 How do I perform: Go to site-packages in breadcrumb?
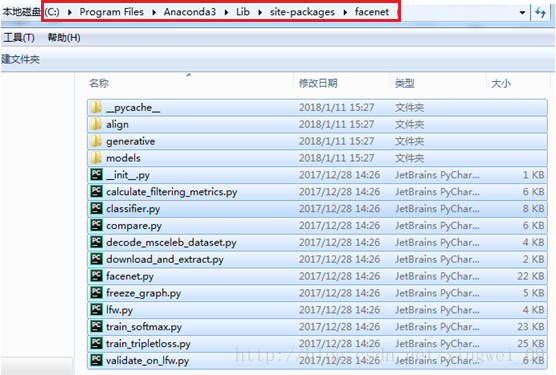point(302,12)
